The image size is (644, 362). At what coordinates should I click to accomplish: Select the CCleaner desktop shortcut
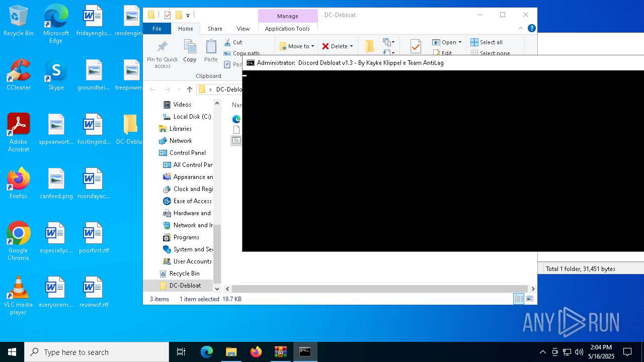pyautogui.click(x=19, y=75)
